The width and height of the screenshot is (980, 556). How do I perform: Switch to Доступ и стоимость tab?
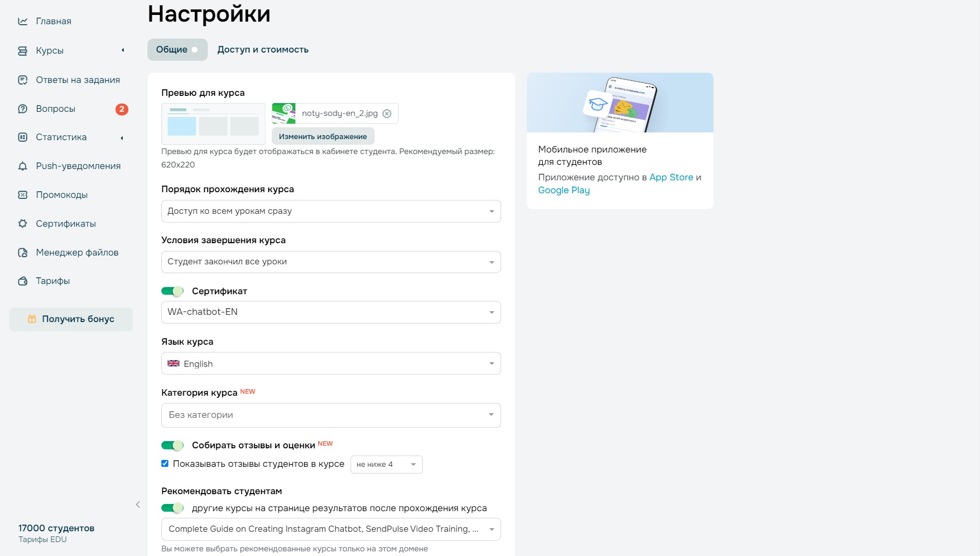tap(263, 49)
